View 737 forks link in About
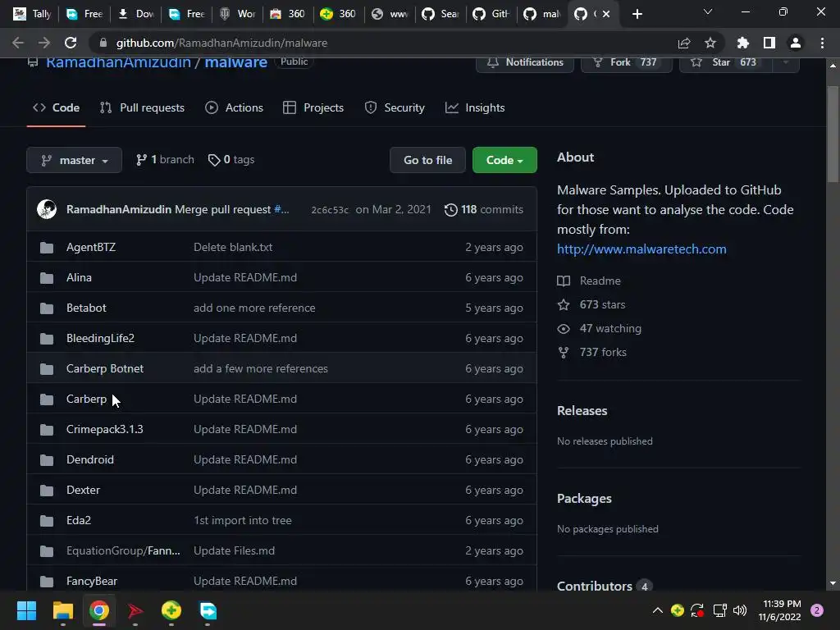Image resolution: width=840 pixels, height=630 pixels. [x=592, y=353]
